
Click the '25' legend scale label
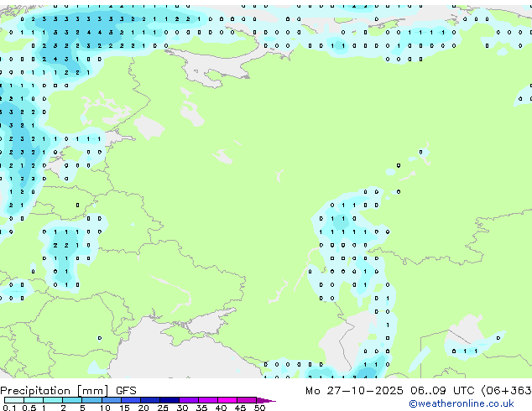point(163,408)
